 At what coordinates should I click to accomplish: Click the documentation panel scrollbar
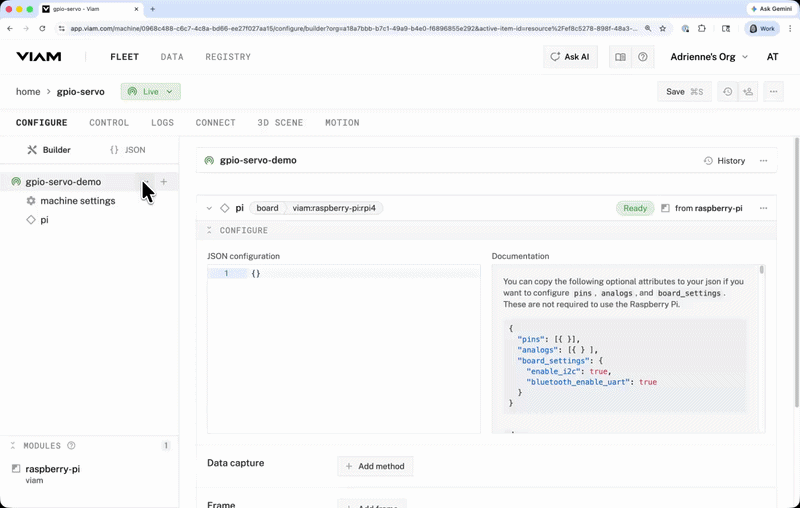pos(762,270)
